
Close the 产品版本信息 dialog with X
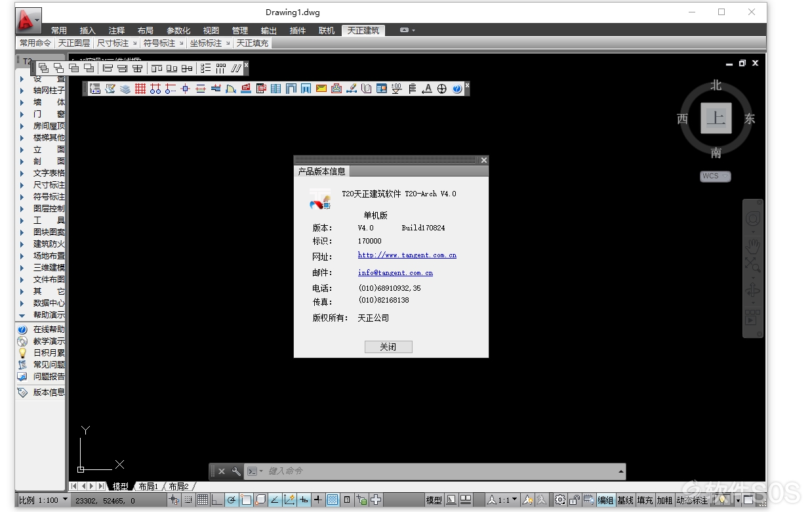point(483,160)
